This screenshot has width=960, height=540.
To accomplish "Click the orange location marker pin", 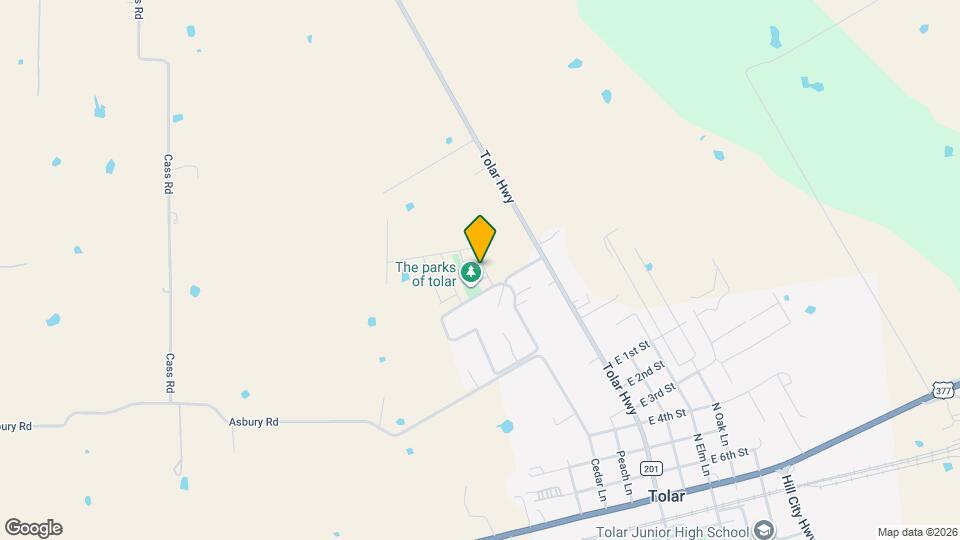I will click(480, 238).
